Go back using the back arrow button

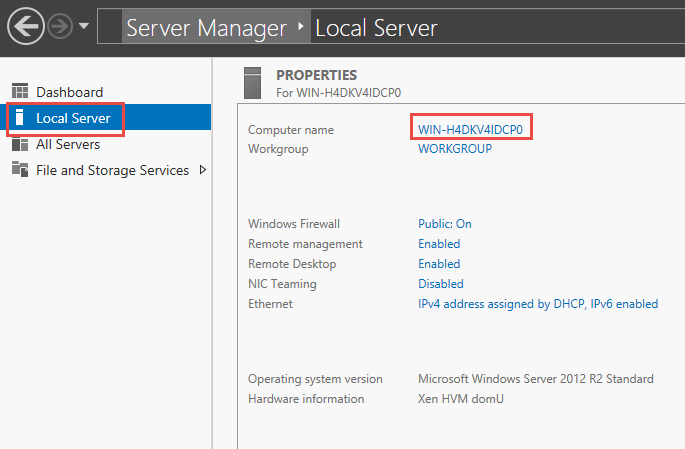click(x=26, y=26)
